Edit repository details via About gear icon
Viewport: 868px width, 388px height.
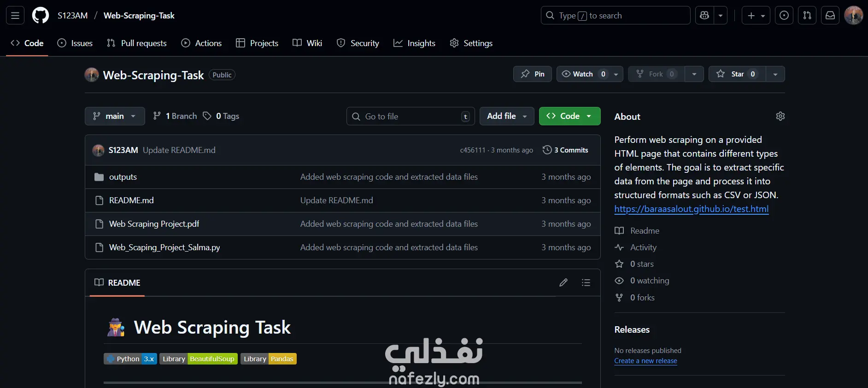[780, 116]
